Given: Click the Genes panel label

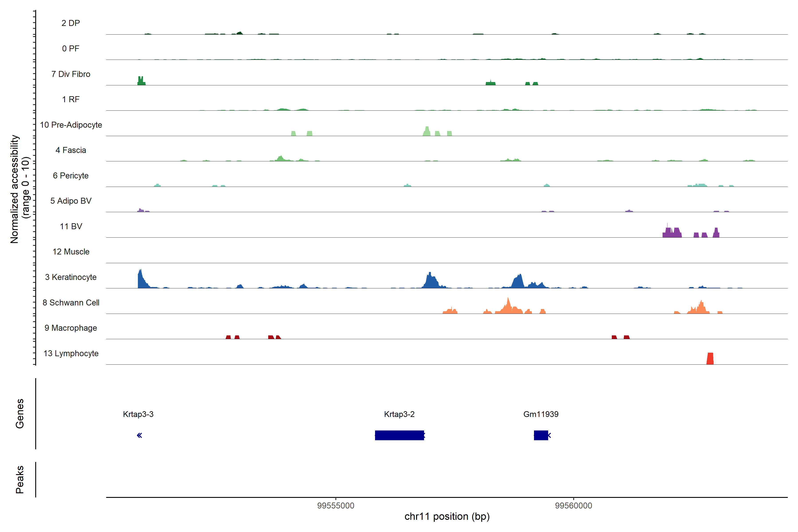Looking at the screenshot, I should click(20, 414).
